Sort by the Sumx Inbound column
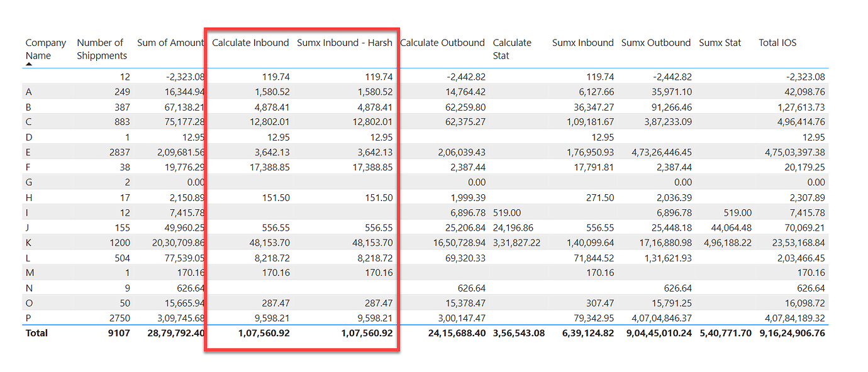The image size is (868, 372). [582, 42]
